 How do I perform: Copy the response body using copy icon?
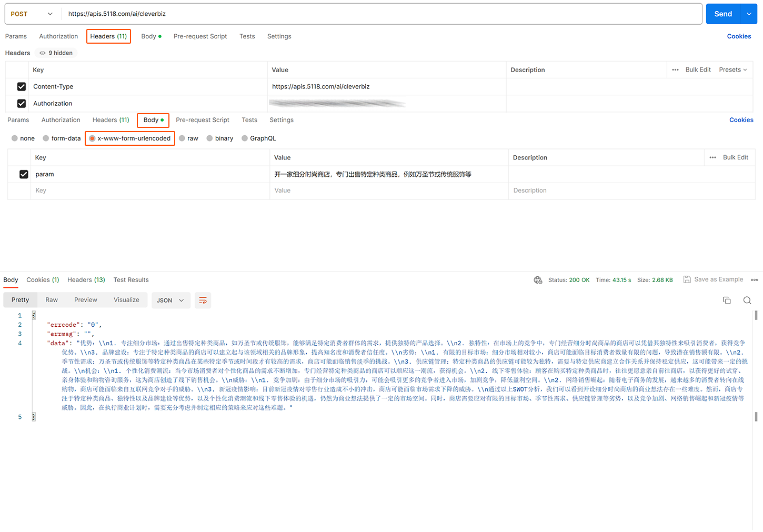point(727,300)
